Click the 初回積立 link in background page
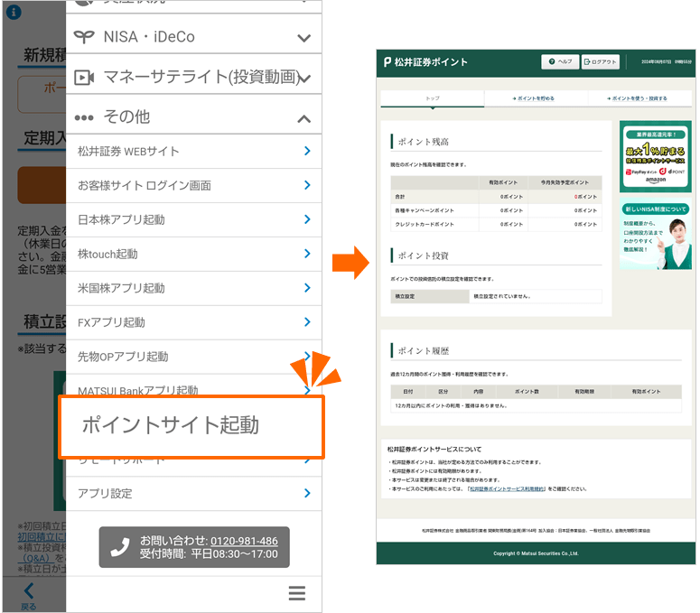 coord(42,536)
